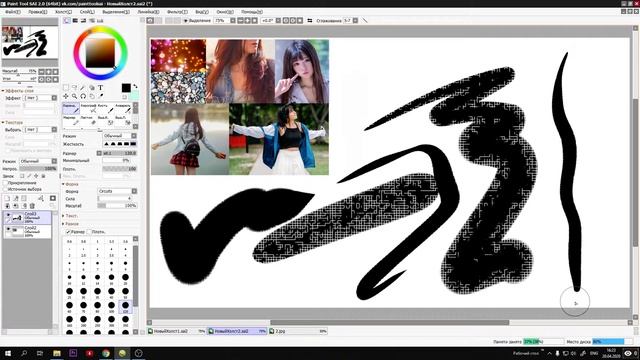Screen dimensions: 640x360
Task: Open the brush Режим dropdown
Action: (x=120, y=136)
